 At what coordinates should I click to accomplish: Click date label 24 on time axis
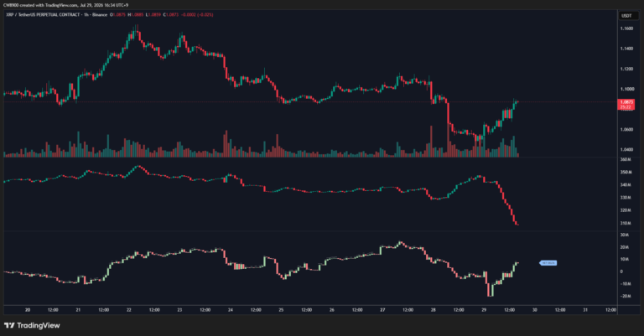(x=231, y=310)
